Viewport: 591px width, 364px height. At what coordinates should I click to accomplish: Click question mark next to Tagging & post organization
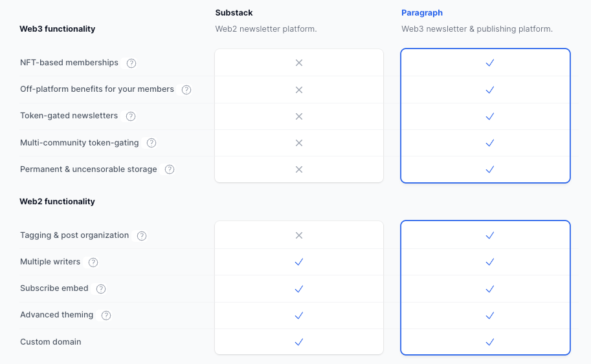point(142,236)
